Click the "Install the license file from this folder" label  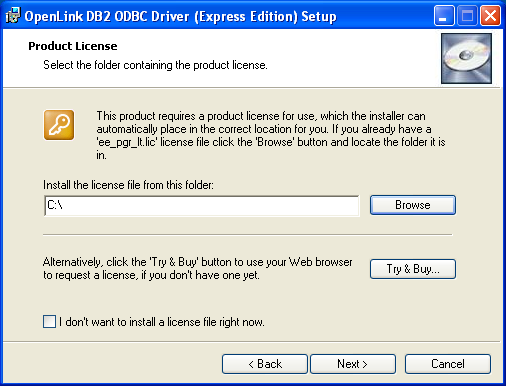tap(128, 185)
